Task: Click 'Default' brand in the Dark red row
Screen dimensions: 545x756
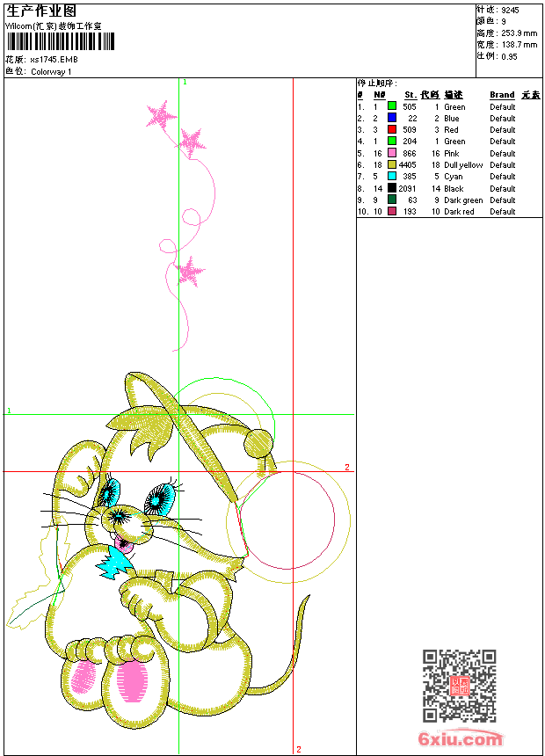Action: 503,212
